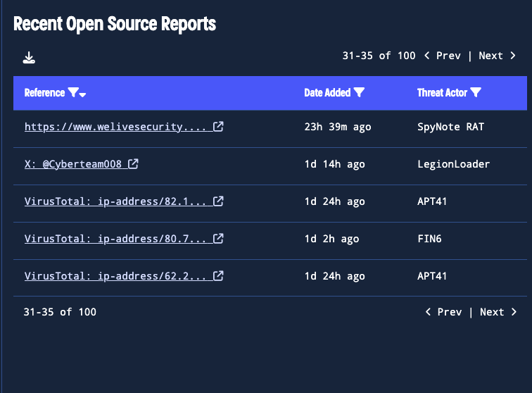532x393 pixels.
Task: Click bottom Prev pagination button
Action: pos(449,312)
